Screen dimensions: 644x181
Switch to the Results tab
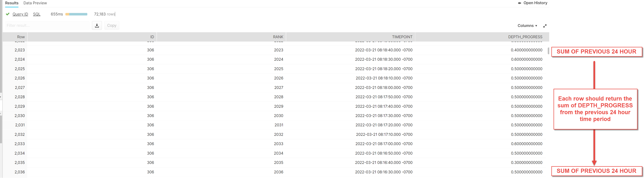pos(11,3)
